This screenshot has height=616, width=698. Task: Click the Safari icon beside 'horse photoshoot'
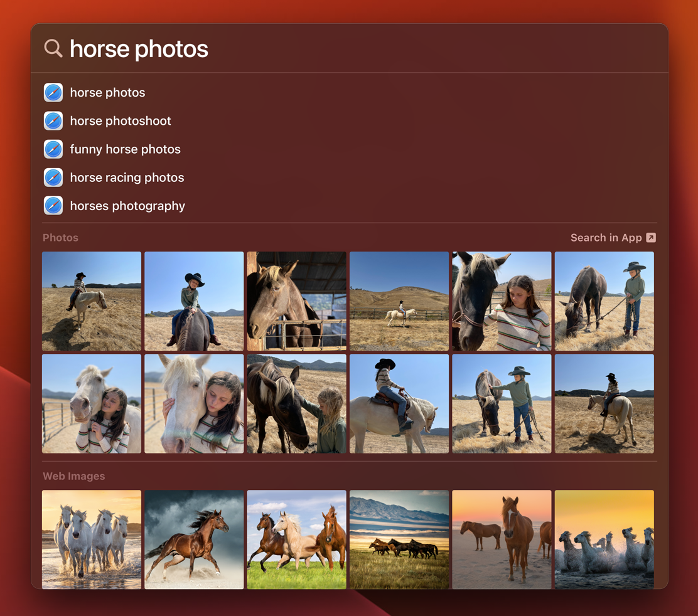click(x=53, y=121)
